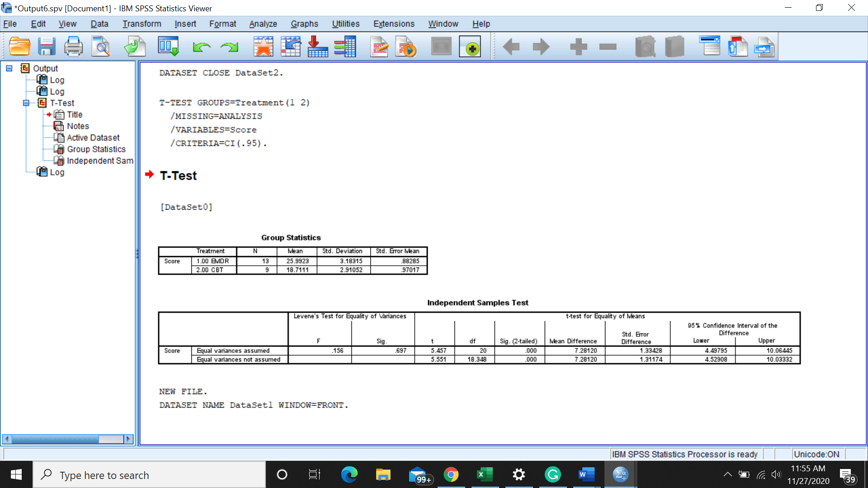Click the Independent Samples Test table
The height and width of the screenshot is (488, 868).
coord(479,338)
